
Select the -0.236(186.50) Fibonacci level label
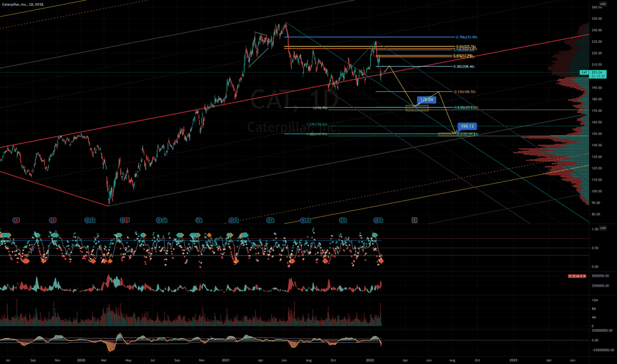pos(464,92)
